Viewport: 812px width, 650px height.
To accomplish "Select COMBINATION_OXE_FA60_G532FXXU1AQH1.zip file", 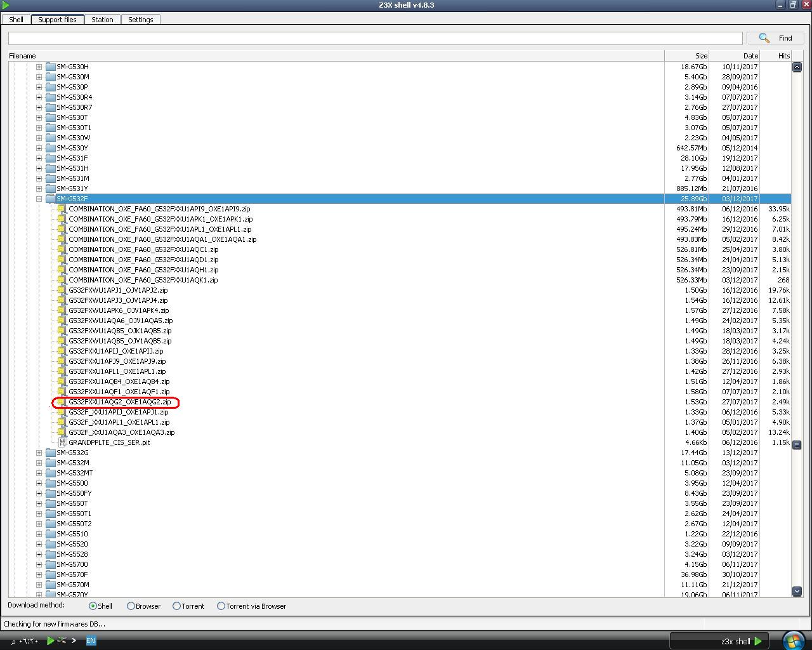I will [x=143, y=270].
